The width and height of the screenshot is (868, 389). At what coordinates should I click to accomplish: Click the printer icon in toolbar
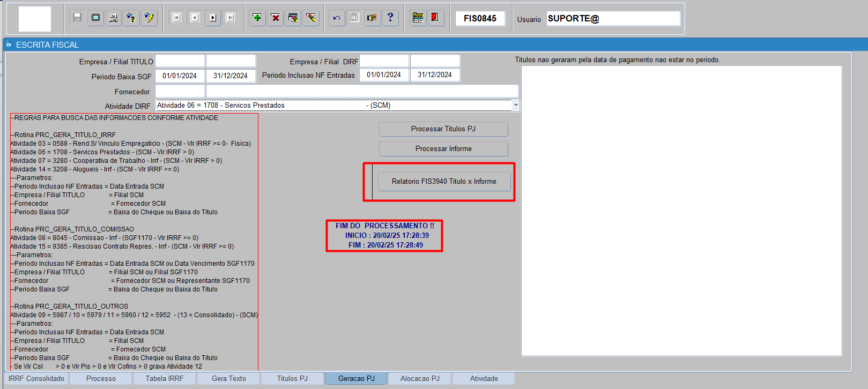click(113, 18)
